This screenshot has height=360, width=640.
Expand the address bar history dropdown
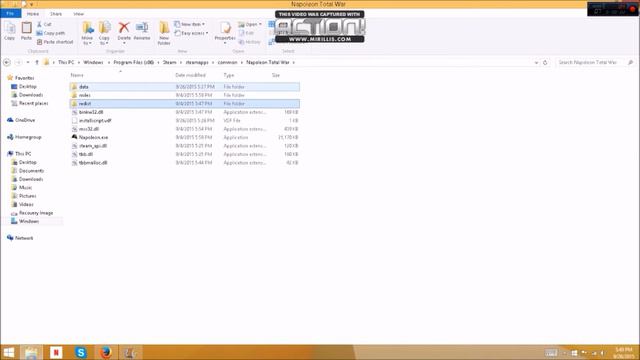pyautogui.click(x=536, y=62)
